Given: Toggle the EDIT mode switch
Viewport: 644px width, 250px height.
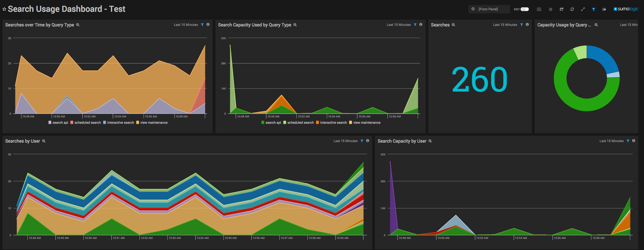Looking at the screenshot, I should 525,9.
